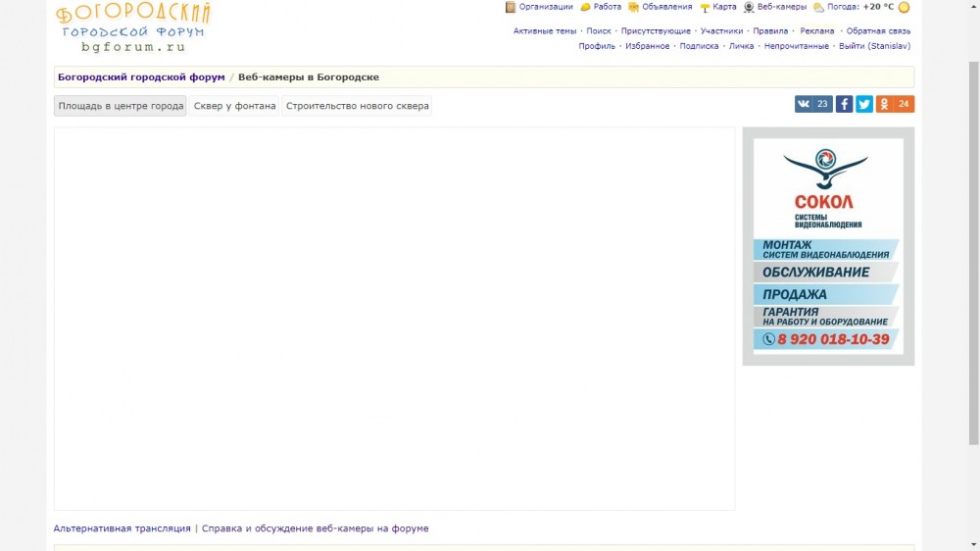
Task: Share the page on VK
Action: 812,104
